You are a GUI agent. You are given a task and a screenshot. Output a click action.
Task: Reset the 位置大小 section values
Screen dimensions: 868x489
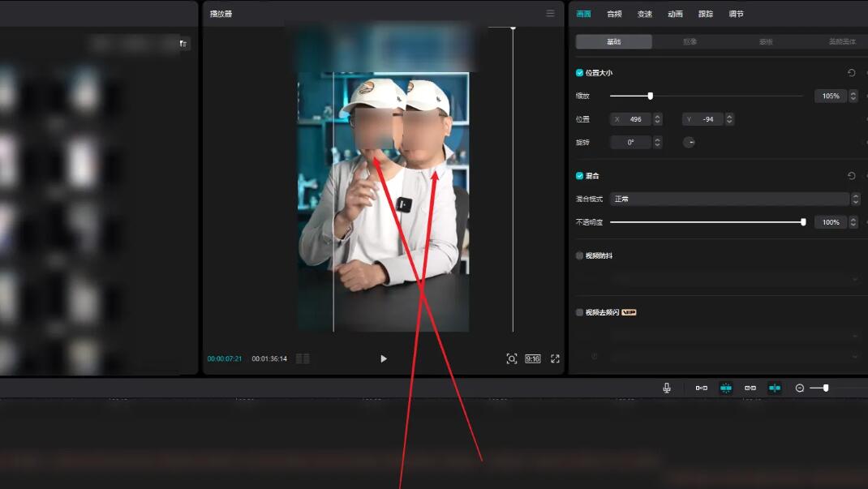851,73
